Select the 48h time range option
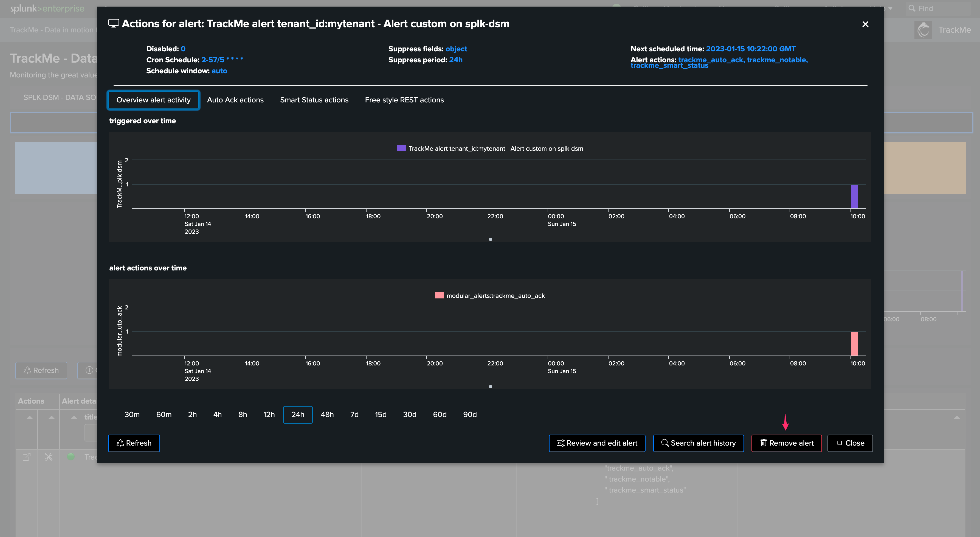Image resolution: width=980 pixels, height=537 pixels. click(327, 415)
